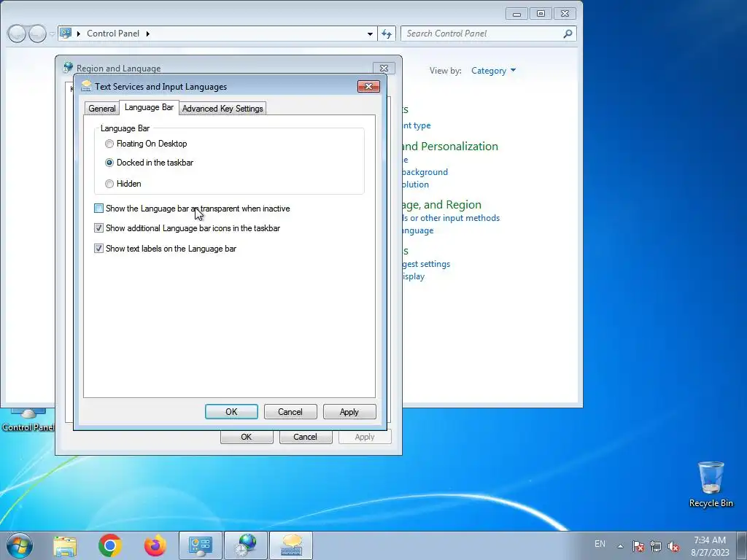This screenshot has height=560, width=747.
Task: Open the change desktop background link
Action: (x=425, y=172)
